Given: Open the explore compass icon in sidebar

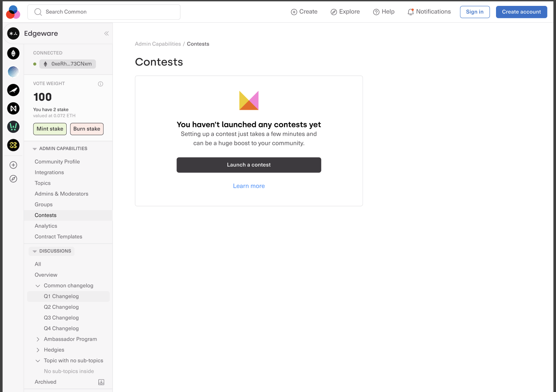Looking at the screenshot, I should pyautogui.click(x=13, y=179).
